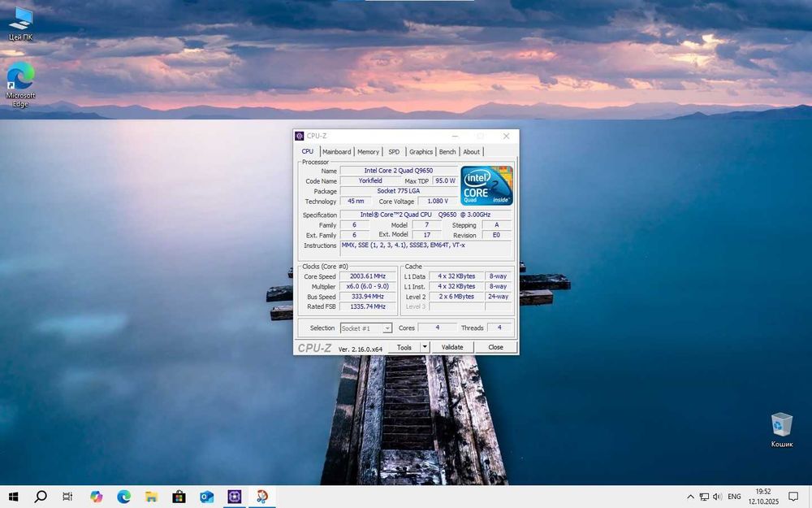Click the Stepping value 'A'
This screenshot has height=508, width=812.
[497, 225]
